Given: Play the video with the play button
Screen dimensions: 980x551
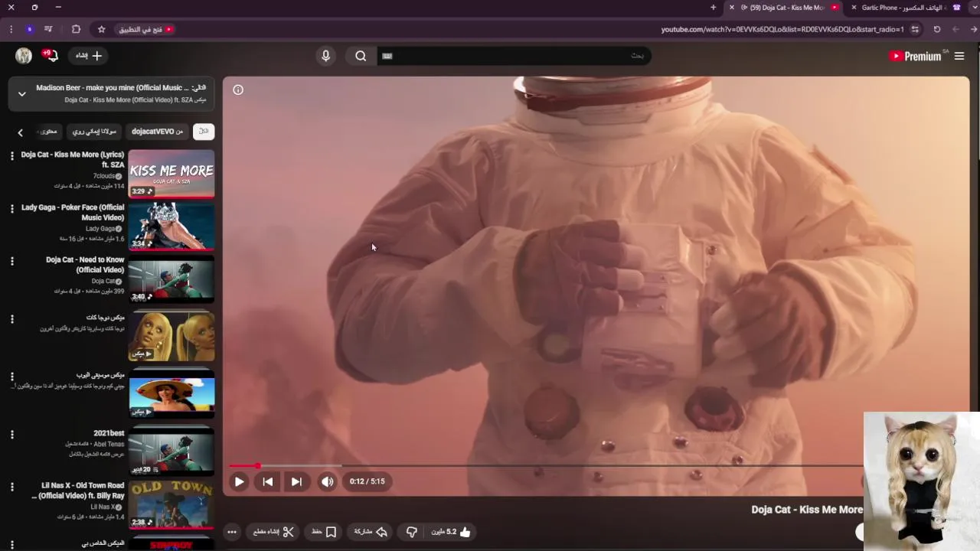Looking at the screenshot, I should tap(239, 481).
